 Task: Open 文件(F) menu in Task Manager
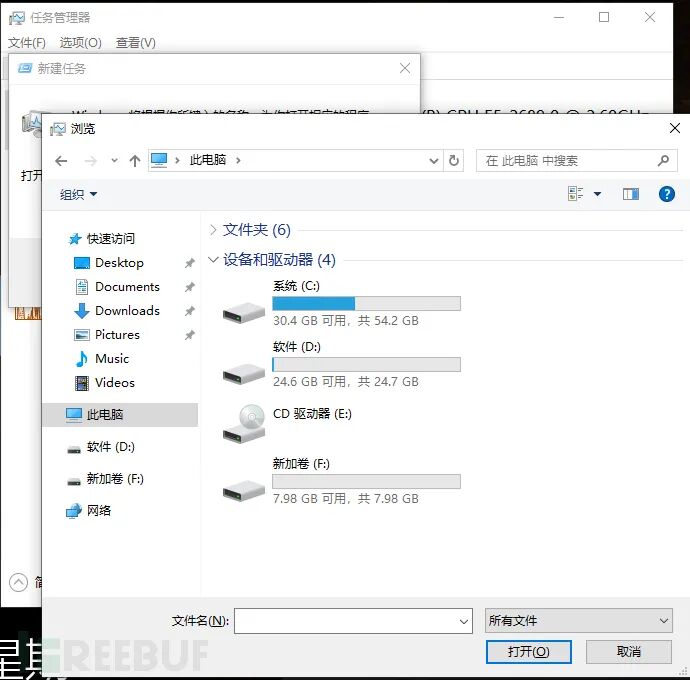[x=27, y=43]
